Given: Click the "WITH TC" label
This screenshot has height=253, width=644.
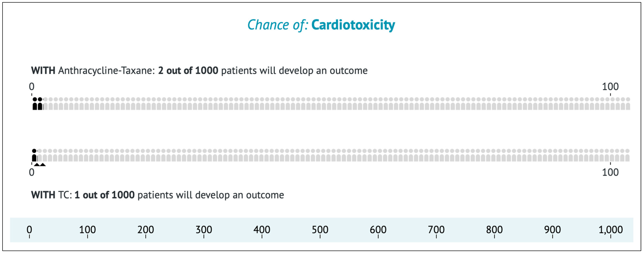Looking at the screenshot, I should coord(52,195).
